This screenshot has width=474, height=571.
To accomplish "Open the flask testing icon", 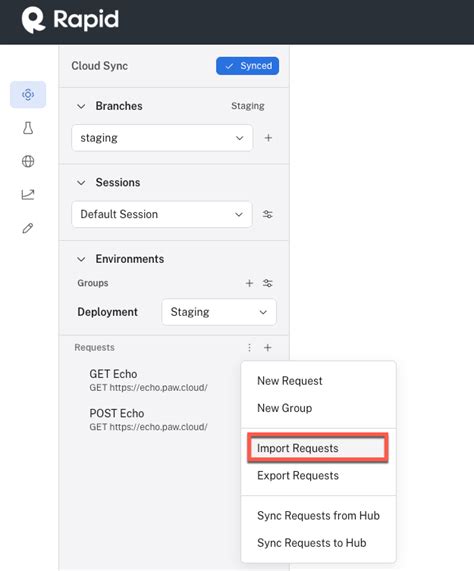I will (x=28, y=128).
